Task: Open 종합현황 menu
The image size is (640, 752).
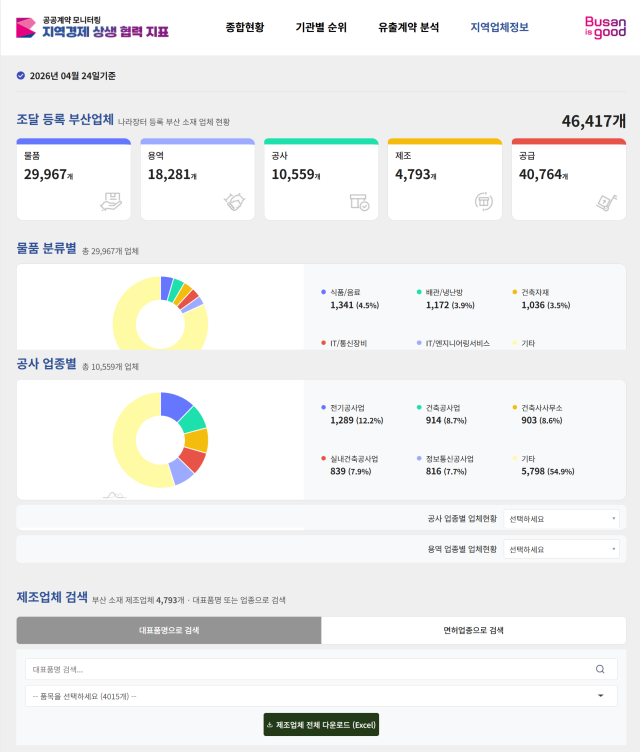Action: [245, 27]
